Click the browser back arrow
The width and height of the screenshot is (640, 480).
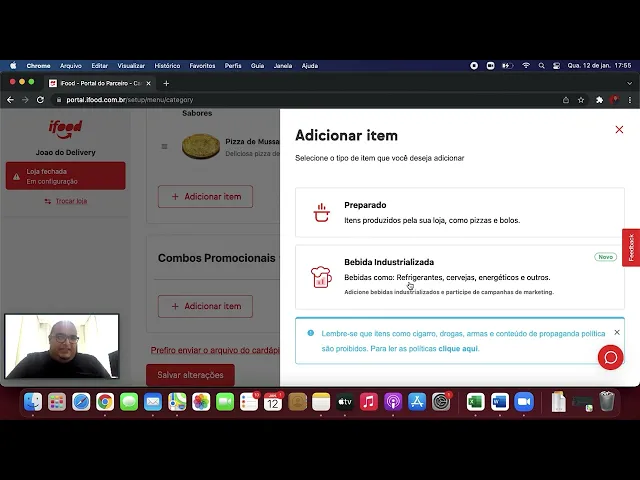(x=11, y=100)
